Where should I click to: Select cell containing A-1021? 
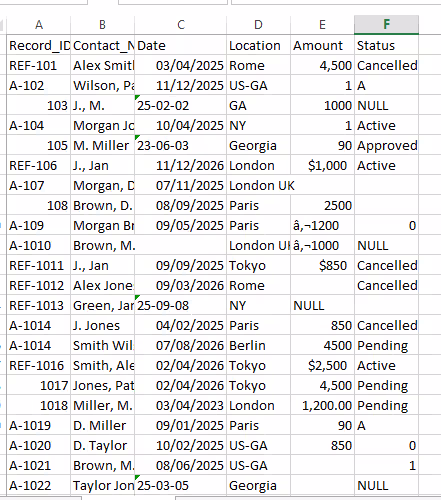(x=39, y=465)
